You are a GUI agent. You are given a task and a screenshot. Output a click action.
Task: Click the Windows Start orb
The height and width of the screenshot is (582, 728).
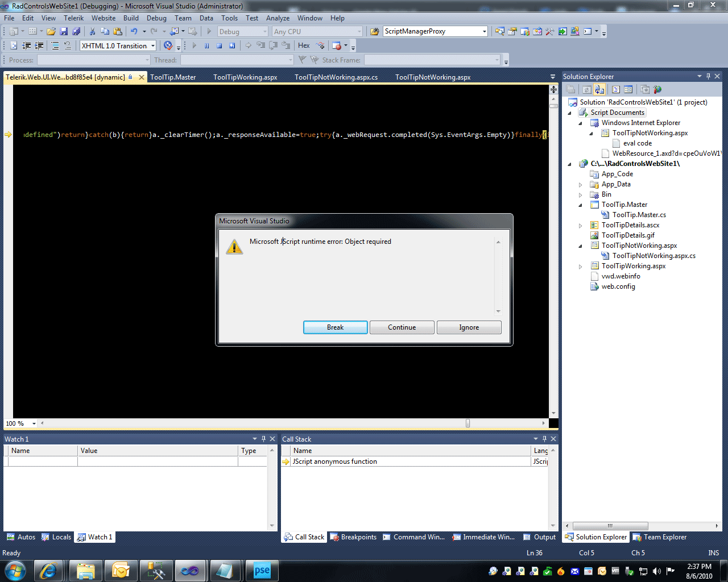14,570
